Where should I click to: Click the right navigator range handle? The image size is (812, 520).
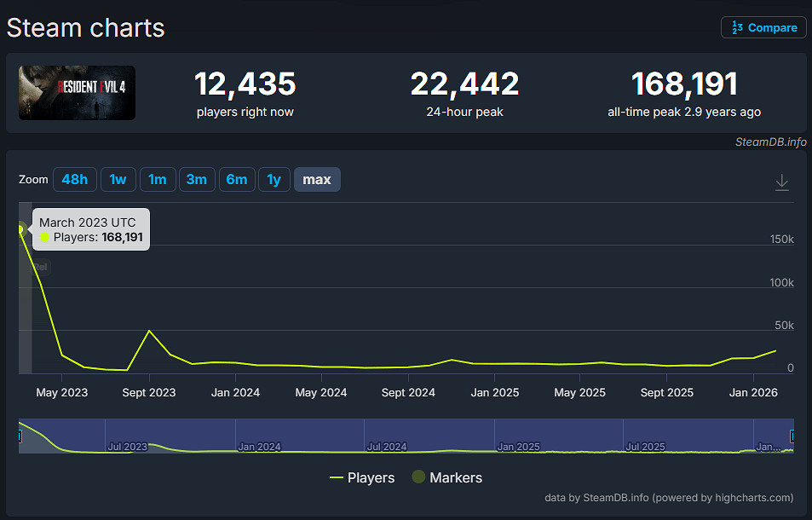pos(792,436)
